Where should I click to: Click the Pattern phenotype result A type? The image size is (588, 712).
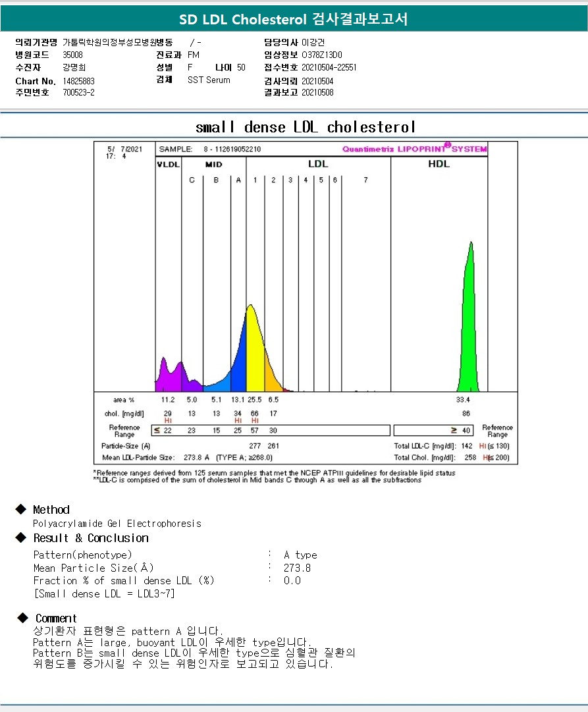pyautogui.click(x=300, y=555)
